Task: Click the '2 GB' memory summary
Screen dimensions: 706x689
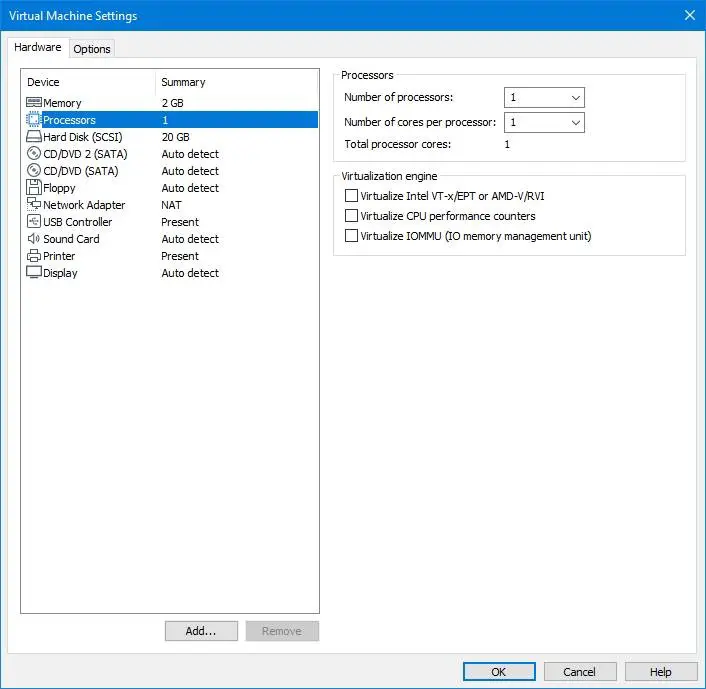Action: click(x=172, y=103)
